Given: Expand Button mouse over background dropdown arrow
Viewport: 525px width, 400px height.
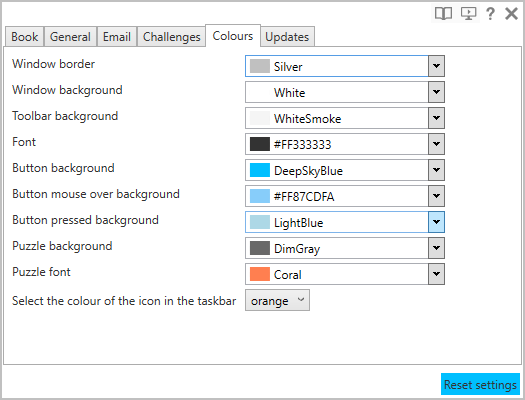Looking at the screenshot, I should (x=436, y=196).
